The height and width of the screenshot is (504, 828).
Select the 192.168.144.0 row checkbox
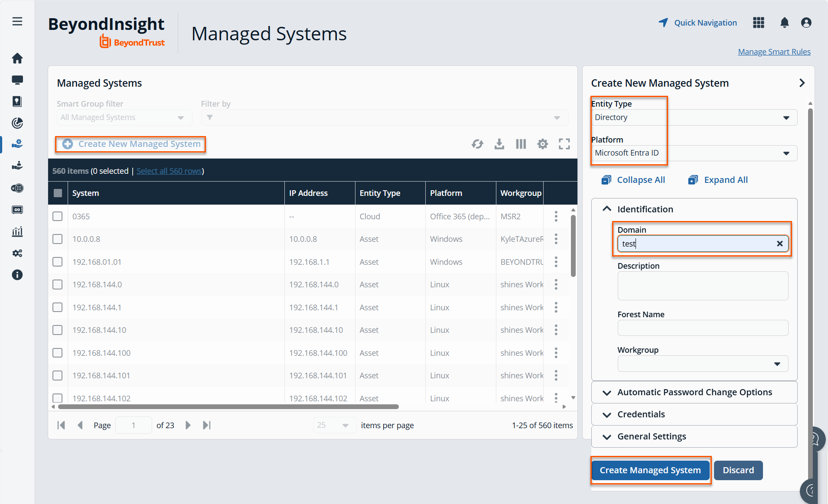[58, 284]
